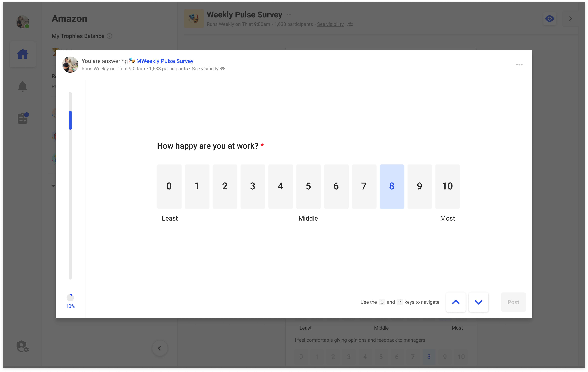The image size is (588, 372).
Task: Click See visibility link in the modal
Action: [205, 69]
